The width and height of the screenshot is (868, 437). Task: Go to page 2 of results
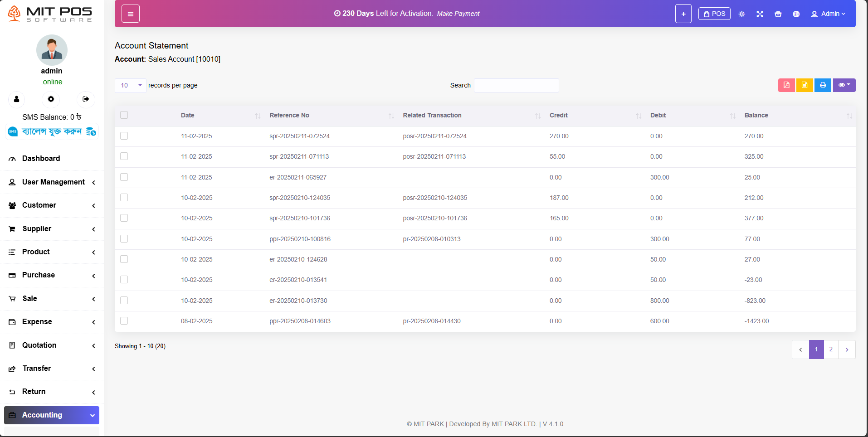click(x=831, y=350)
